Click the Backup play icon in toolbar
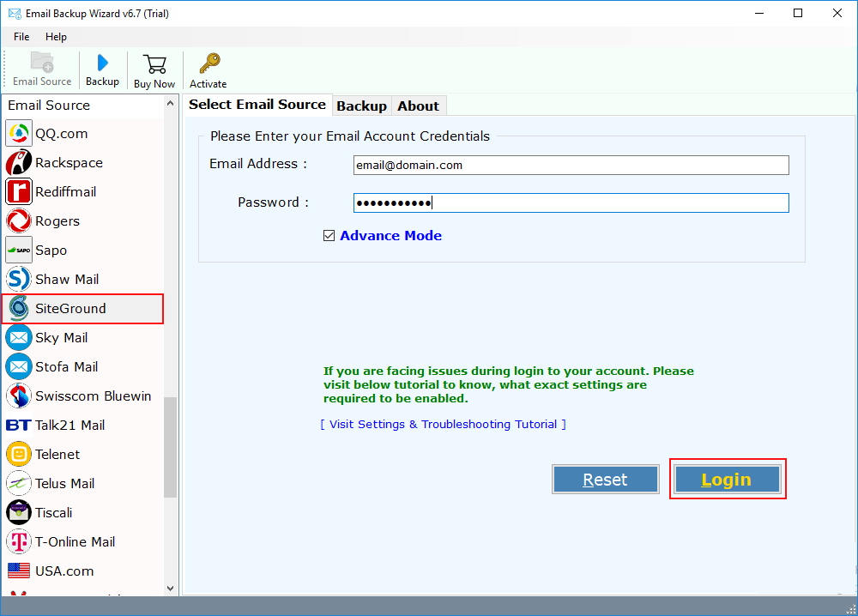The height and width of the screenshot is (616, 858). pyautogui.click(x=102, y=63)
